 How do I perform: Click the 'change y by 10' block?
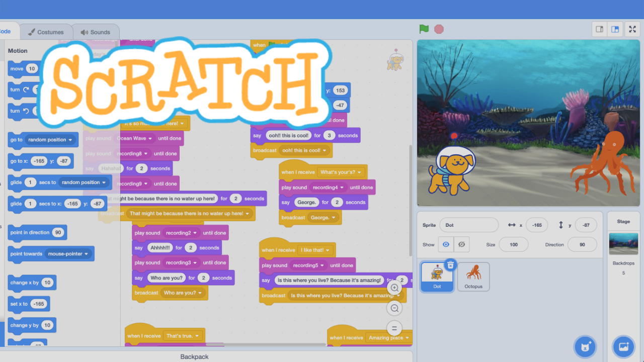click(x=32, y=325)
